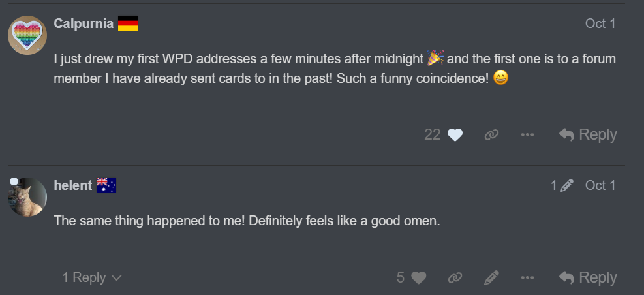This screenshot has width=644, height=295.
Task: Show more actions on Calpurnia's post
Action: (x=527, y=135)
